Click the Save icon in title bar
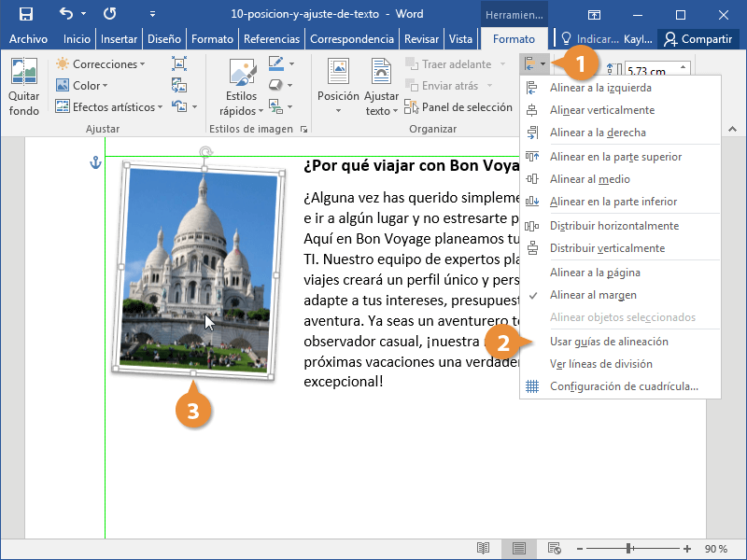 pyautogui.click(x=25, y=14)
